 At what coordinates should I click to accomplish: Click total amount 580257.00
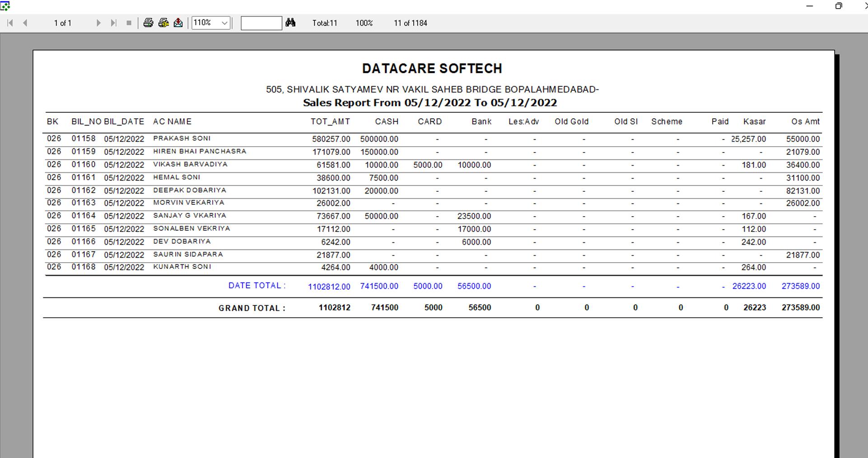[x=331, y=139]
